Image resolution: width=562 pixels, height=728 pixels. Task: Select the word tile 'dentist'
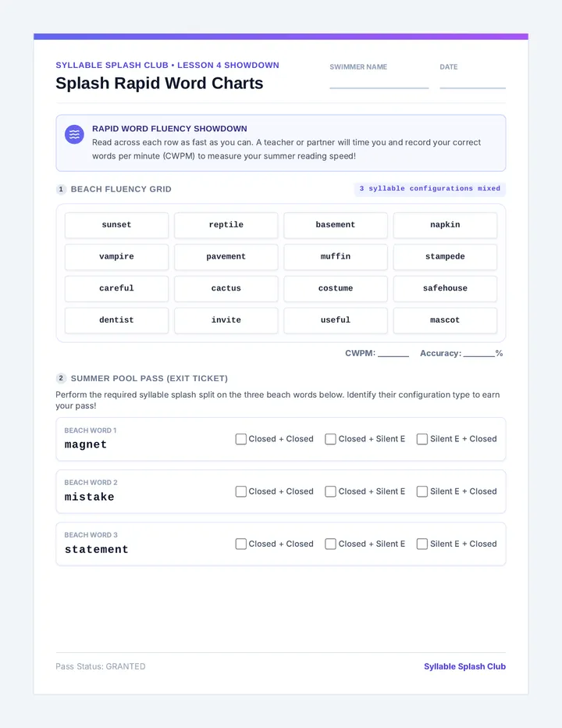116,320
